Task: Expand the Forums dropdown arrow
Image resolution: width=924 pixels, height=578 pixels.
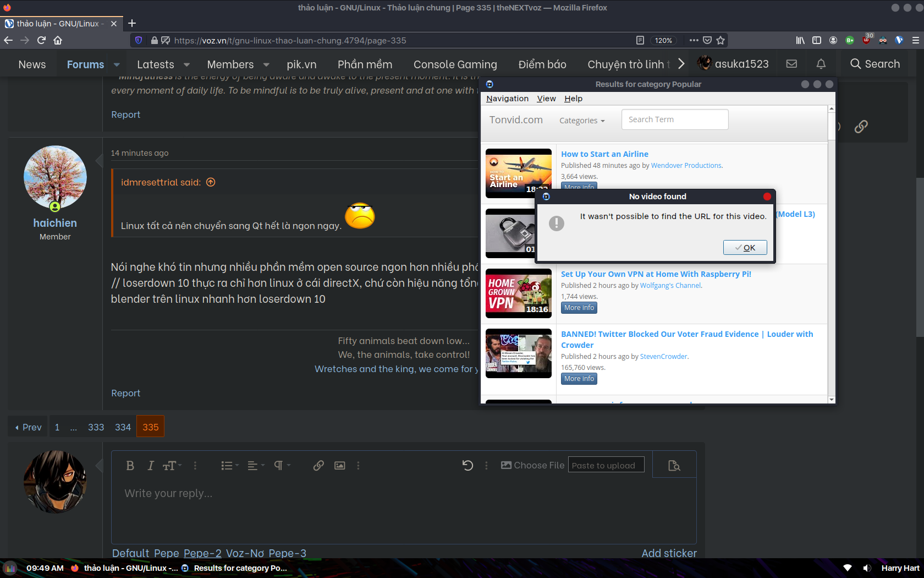Action: pyautogui.click(x=117, y=64)
